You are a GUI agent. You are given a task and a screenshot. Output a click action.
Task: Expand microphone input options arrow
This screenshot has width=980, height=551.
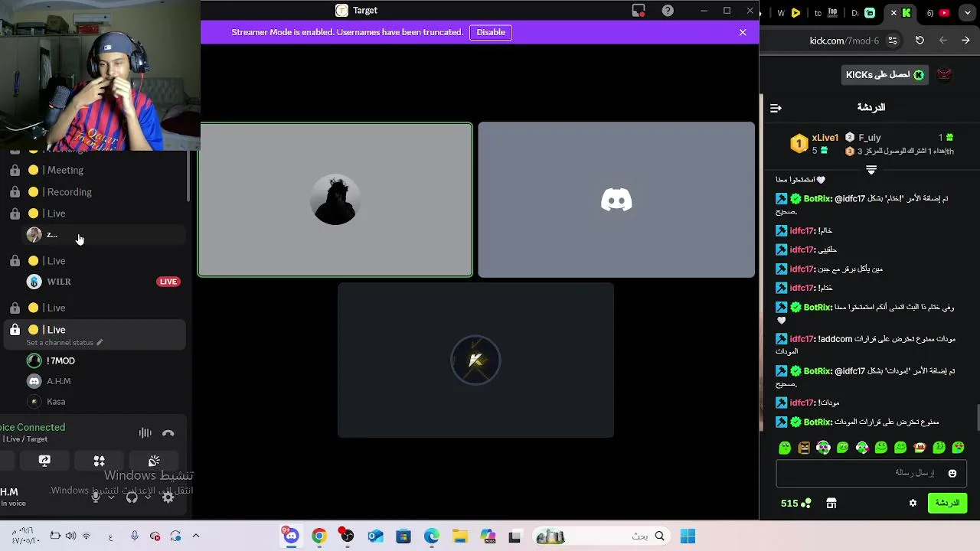point(111,497)
